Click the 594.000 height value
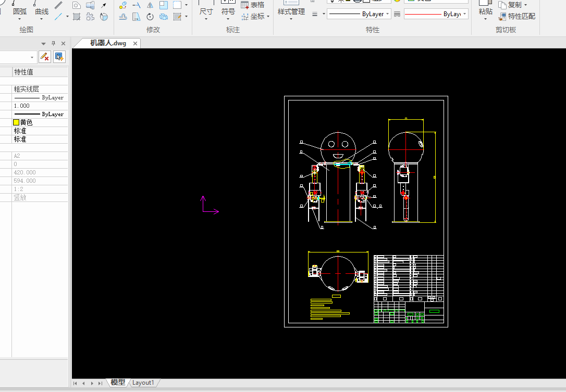This screenshot has width=566, height=392. point(40,181)
